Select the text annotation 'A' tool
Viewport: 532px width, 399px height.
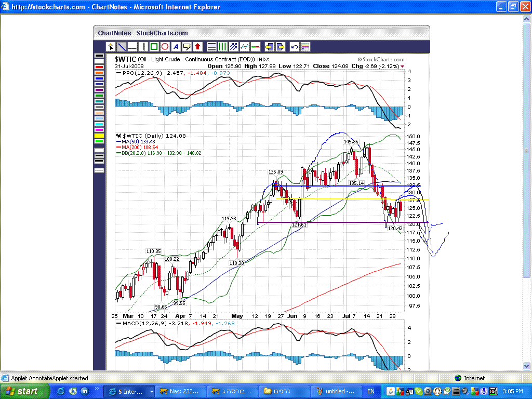(176, 47)
